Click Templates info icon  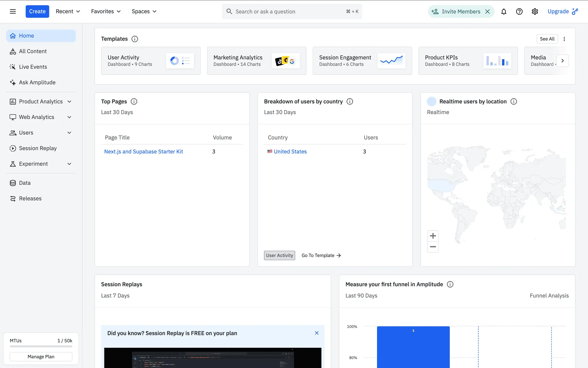click(x=135, y=39)
